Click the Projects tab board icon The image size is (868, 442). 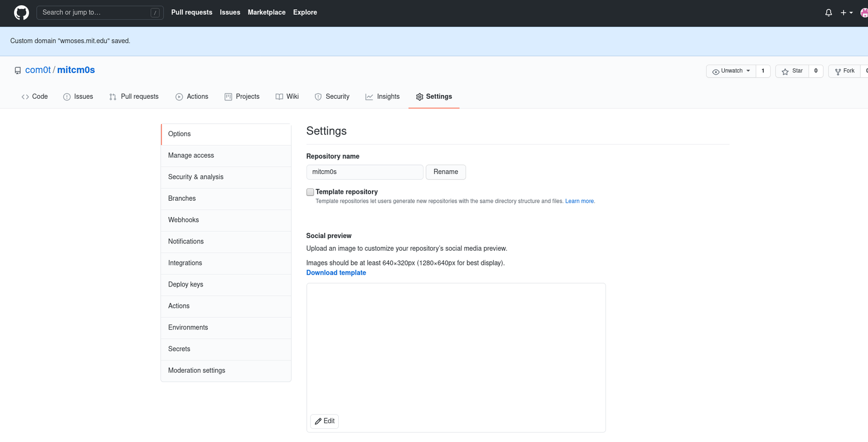(228, 97)
